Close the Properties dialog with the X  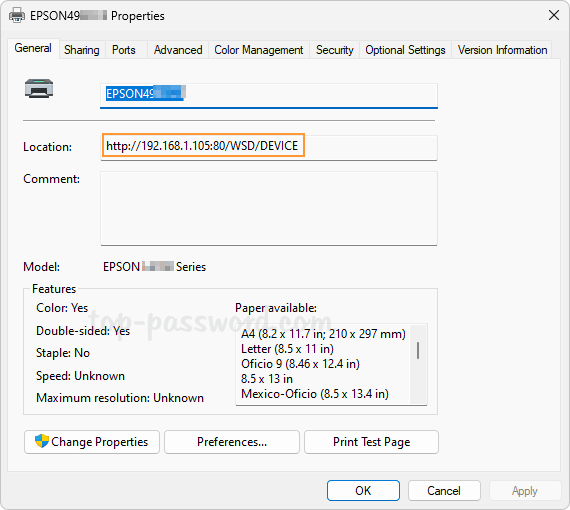(x=554, y=15)
